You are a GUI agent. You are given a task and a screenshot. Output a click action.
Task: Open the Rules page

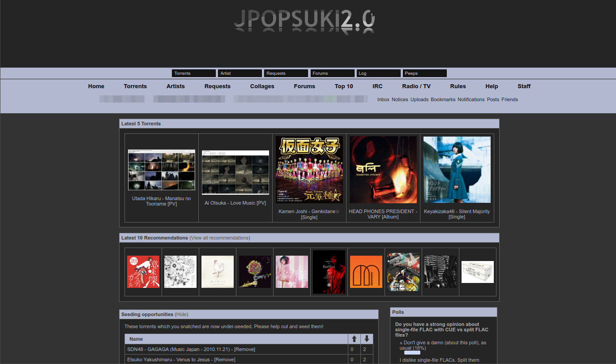pos(458,86)
